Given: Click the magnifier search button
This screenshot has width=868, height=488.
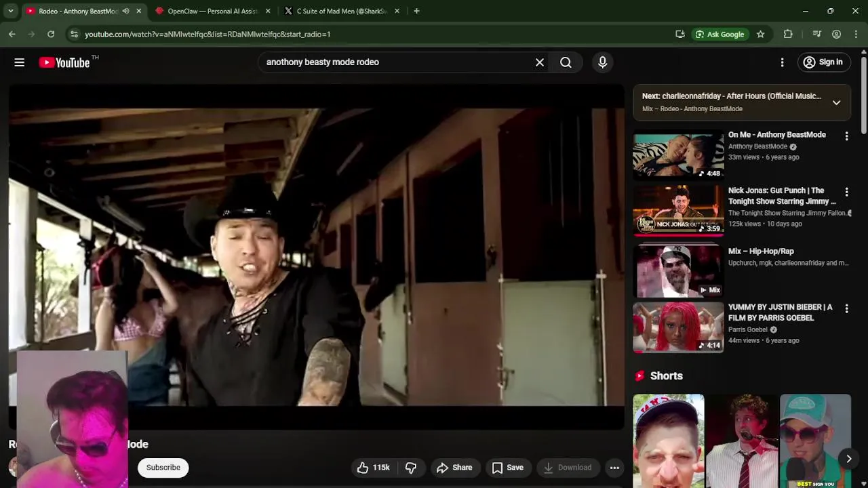Looking at the screenshot, I should click(566, 62).
